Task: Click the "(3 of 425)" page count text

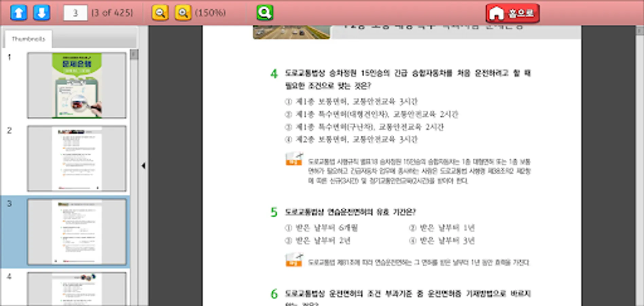Action: coord(112,13)
